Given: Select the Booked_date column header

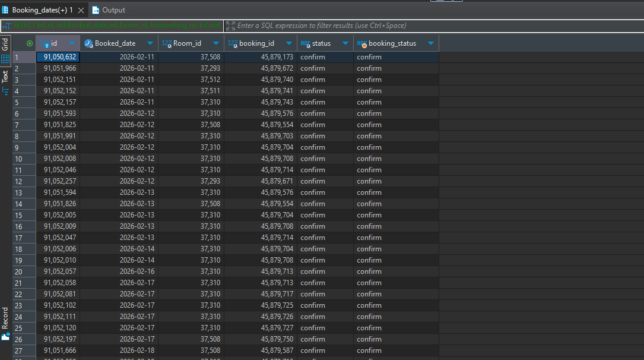Looking at the screenshot, I should click(x=119, y=43).
